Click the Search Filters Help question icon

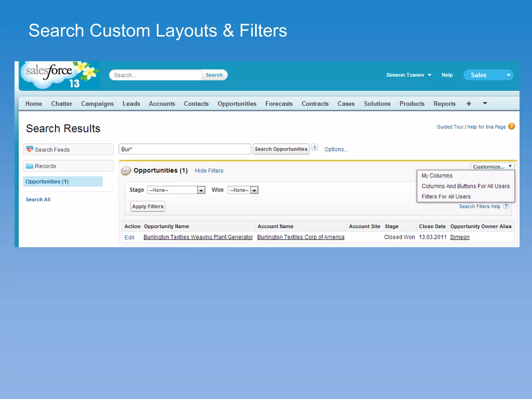(506, 206)
